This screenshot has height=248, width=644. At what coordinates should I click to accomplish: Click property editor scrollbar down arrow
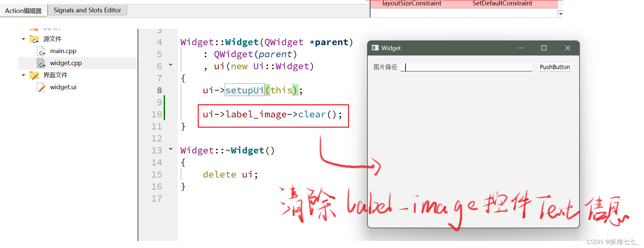560,14
